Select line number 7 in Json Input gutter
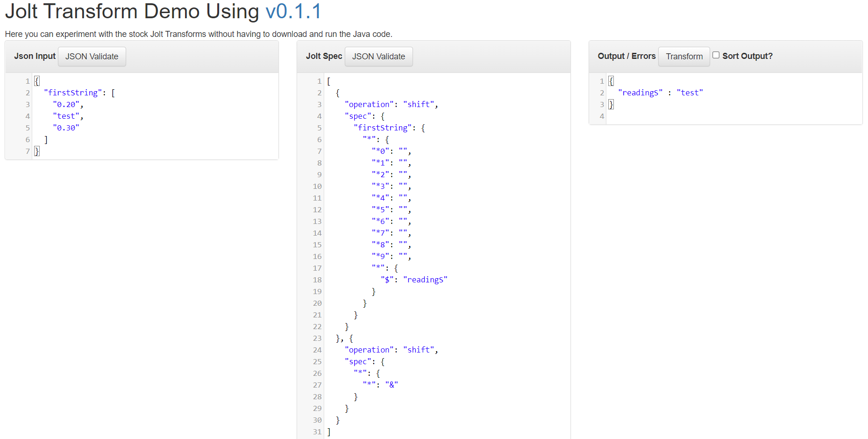 (x=28, y=151)
